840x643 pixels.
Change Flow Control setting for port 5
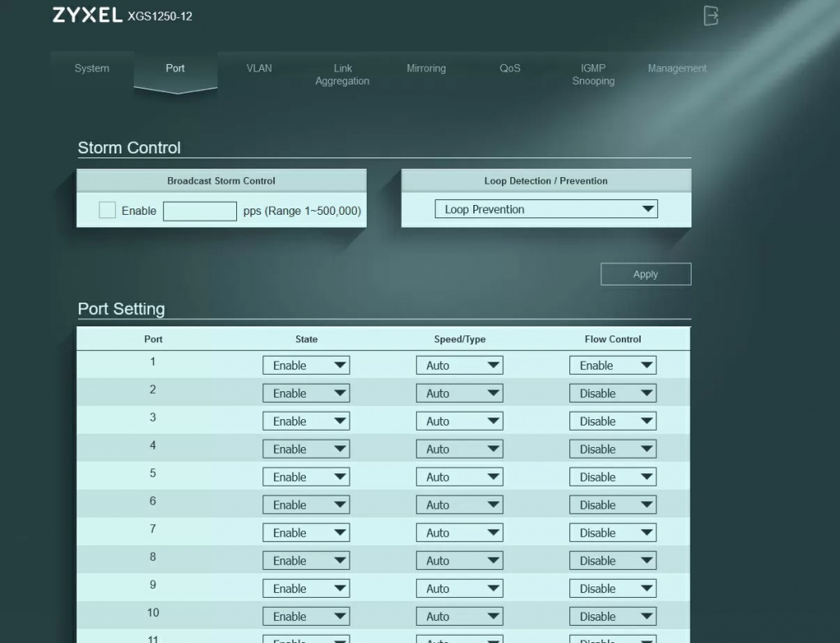[x=613, y=477]
